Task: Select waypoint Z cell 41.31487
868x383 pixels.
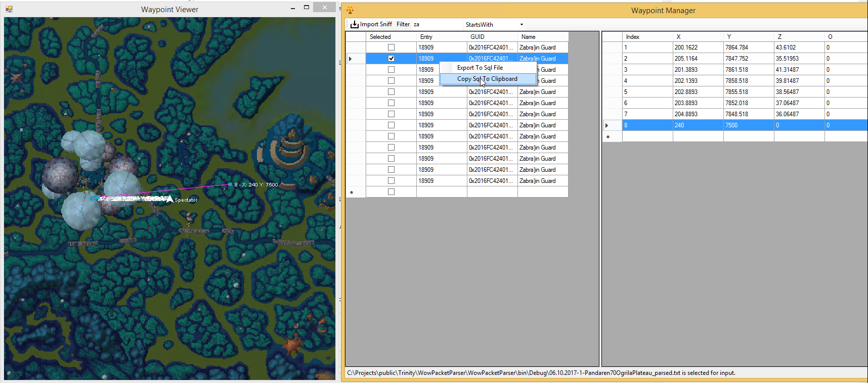Action: tap(799, 70)
